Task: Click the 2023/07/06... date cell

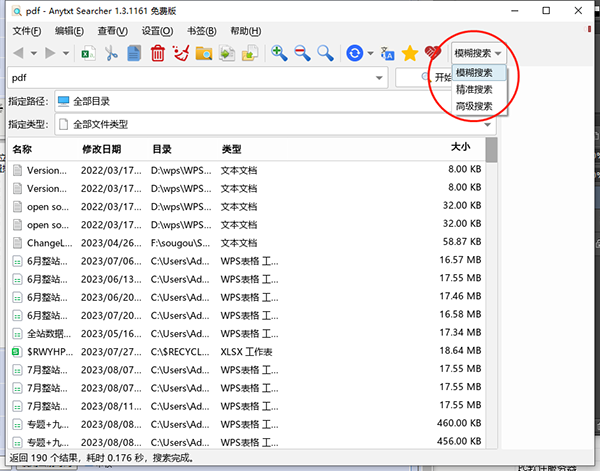Action: [x=111, y=261]
